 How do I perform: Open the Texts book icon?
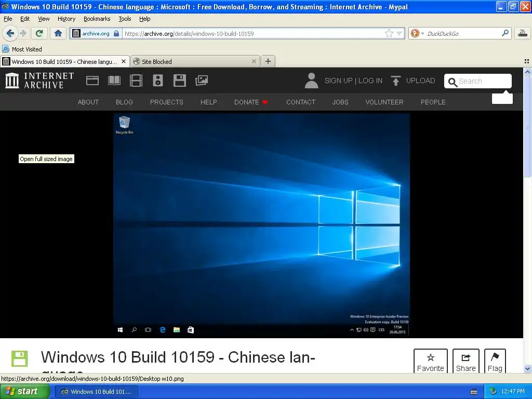click(114, 81)
